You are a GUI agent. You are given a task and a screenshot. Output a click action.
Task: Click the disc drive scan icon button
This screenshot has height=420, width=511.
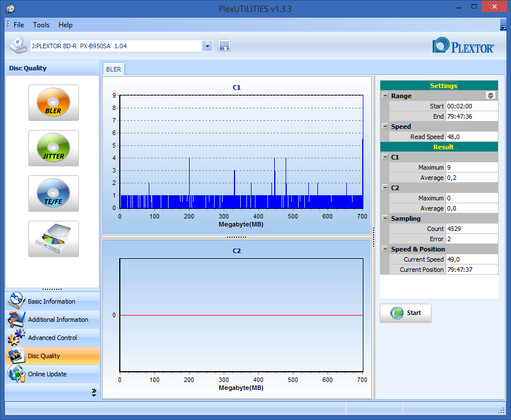53,239
